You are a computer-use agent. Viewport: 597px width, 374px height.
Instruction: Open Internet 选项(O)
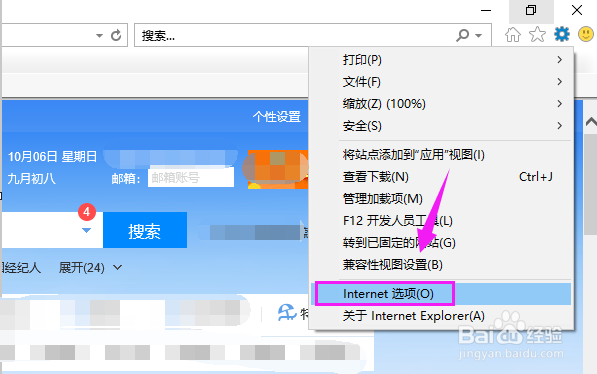click(442, 294)
